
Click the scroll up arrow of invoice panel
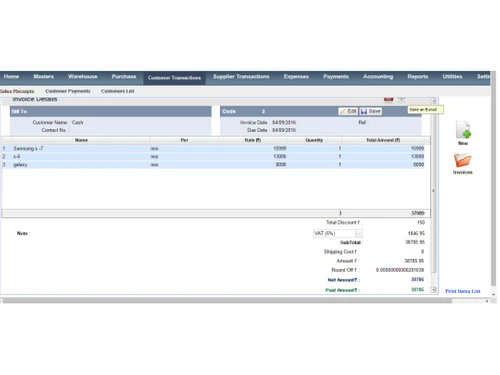tap(433, 101)
